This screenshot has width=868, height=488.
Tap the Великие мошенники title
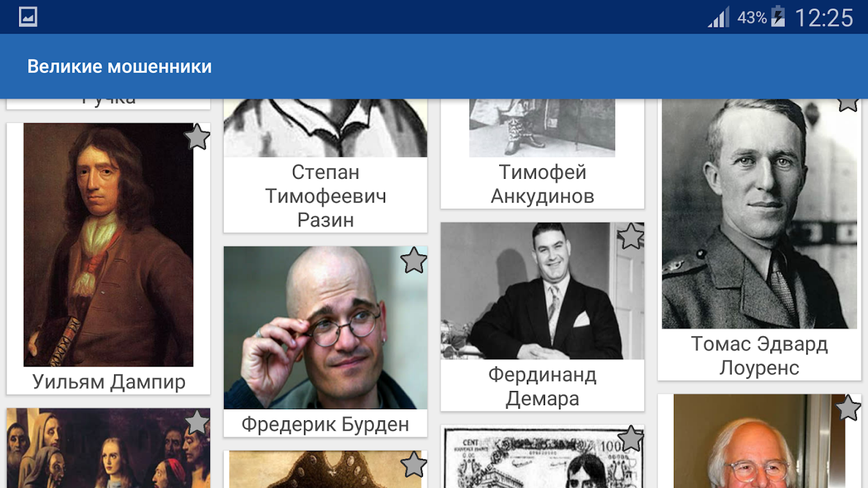tap(120, 66)
